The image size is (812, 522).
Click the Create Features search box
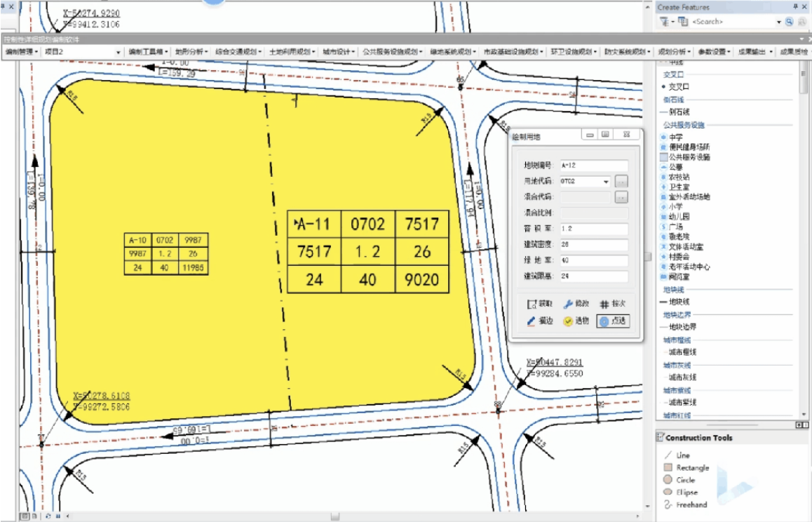[736, 22]
